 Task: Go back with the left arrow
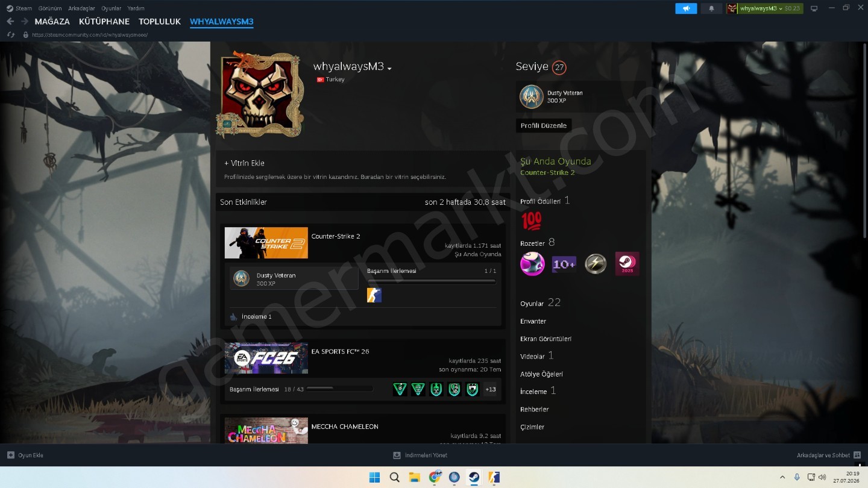point(10,22)
